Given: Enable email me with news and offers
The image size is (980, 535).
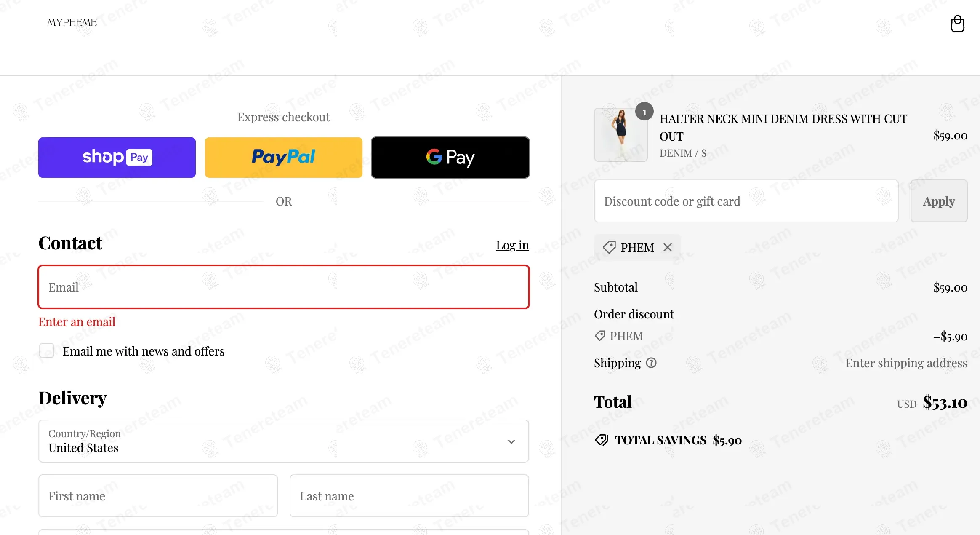Looking at the screenshot, I should tap(47, 350).
